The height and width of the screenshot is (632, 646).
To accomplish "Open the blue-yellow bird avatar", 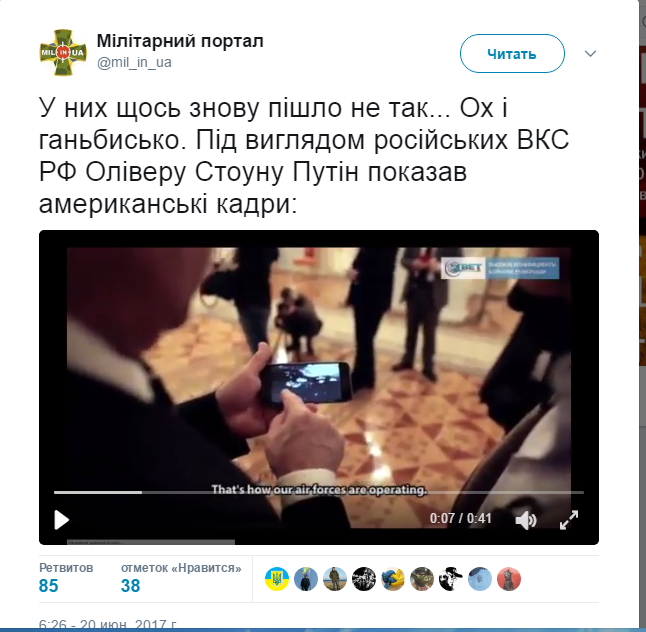I will pos(393,579).
